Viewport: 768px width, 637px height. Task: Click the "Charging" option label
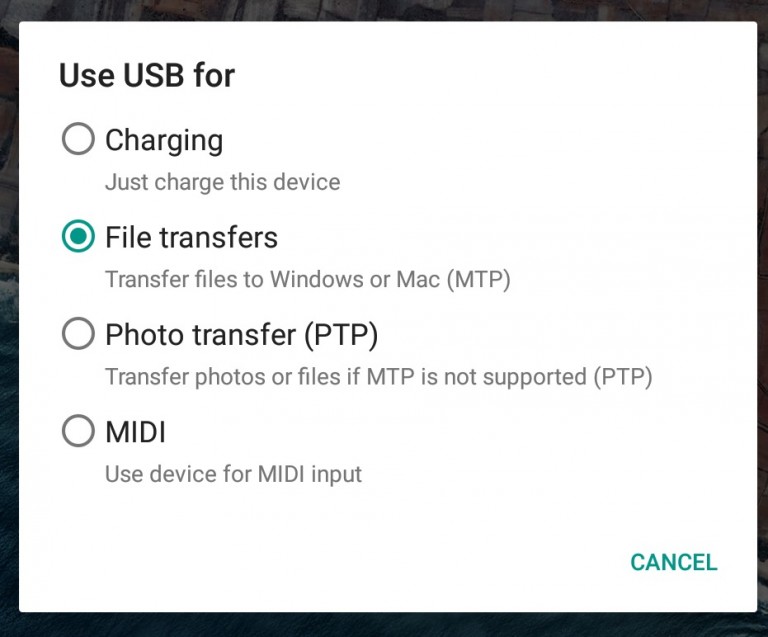(x=164, y=140)
